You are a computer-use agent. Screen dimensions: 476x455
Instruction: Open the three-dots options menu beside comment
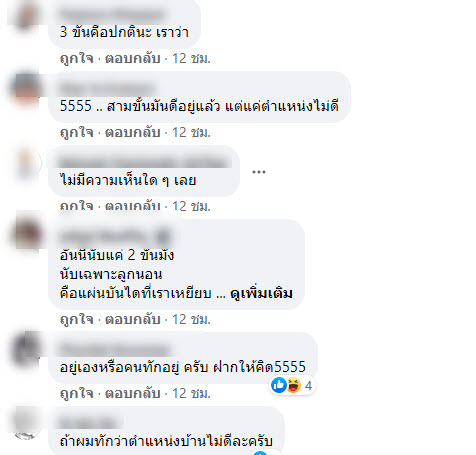(259, 172)
